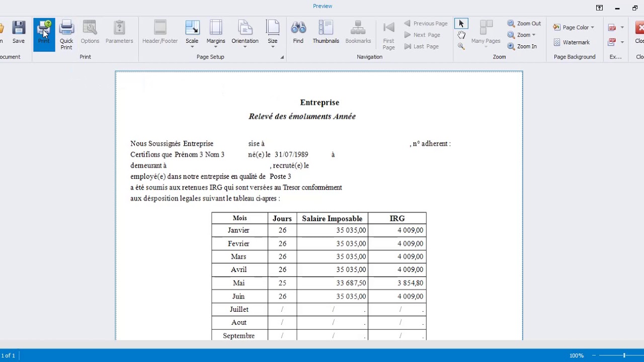Click the days value 25 in the Mai row
The image size is (644, 362).
click(282, 283)
